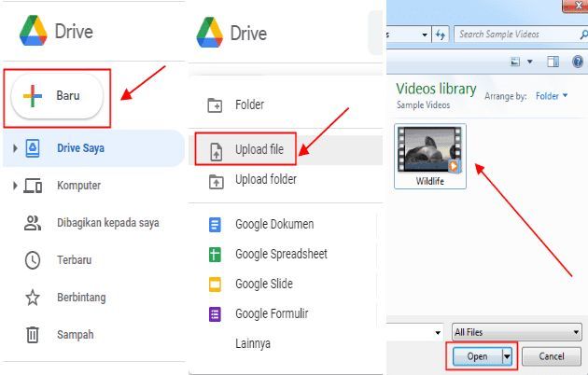Click the new Folder icon
The image size is (588, 375).
215,105
